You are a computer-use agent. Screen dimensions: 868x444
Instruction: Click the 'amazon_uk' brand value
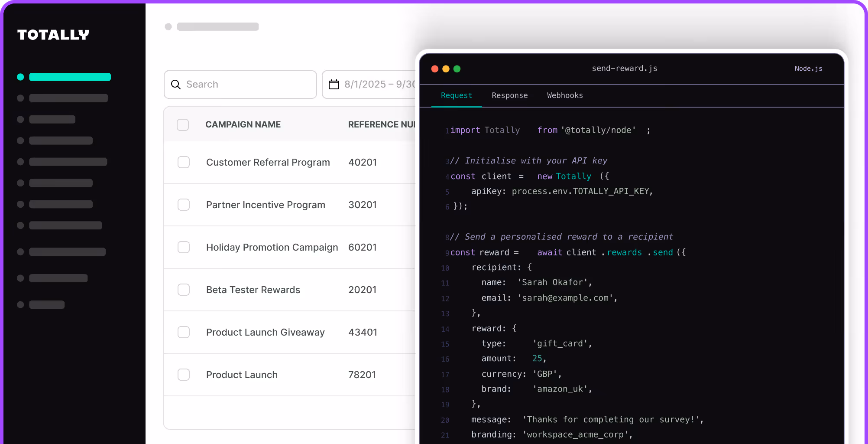point(560,389)
